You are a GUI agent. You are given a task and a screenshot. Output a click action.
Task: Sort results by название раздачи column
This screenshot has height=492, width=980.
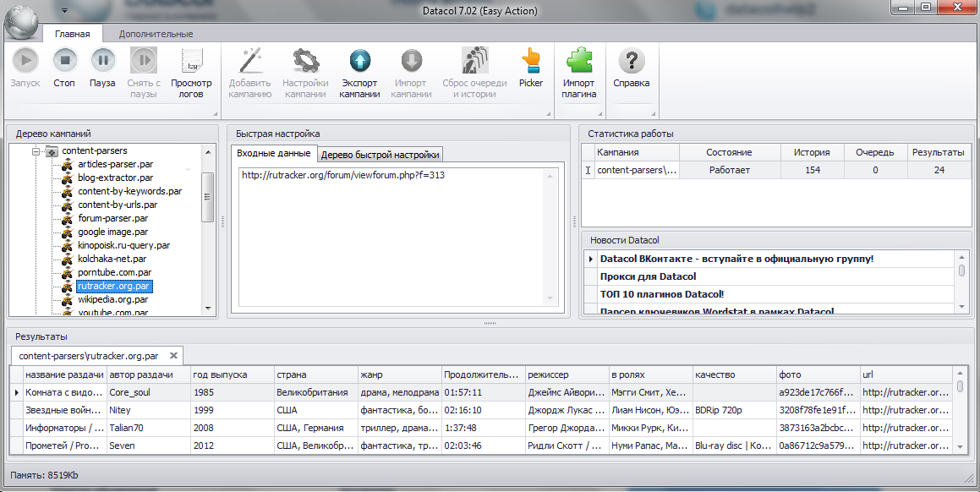[x=64, y=374]
